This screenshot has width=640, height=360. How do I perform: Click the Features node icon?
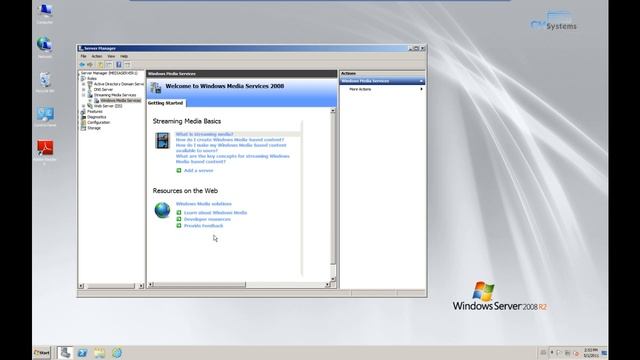pyautogui.click(x=83, y=111)
